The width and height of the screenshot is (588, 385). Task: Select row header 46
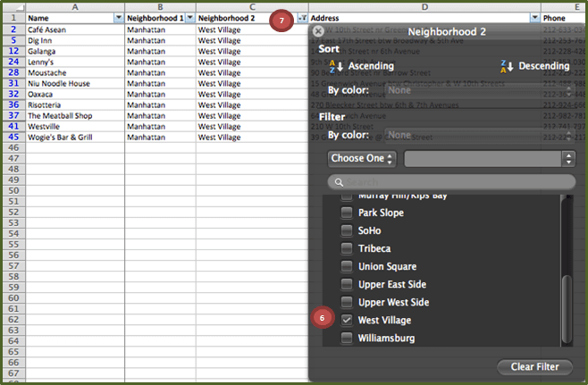click(14, 147)
